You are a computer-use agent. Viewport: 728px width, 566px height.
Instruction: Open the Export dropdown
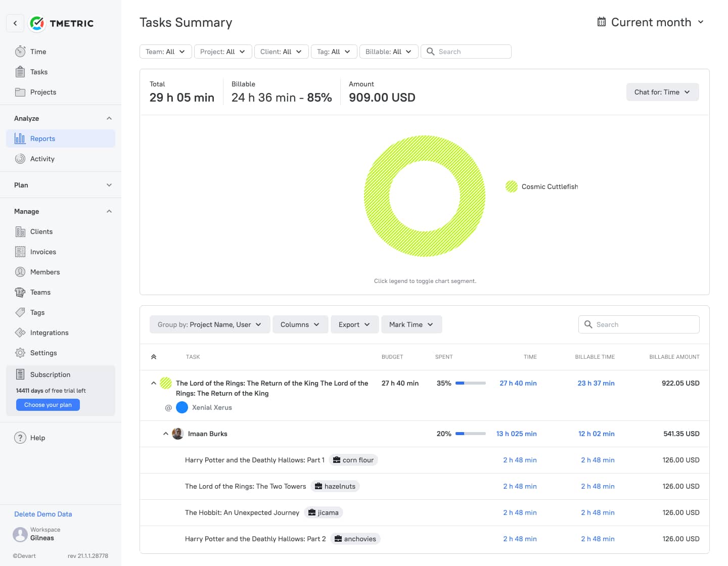pos(354,324)
